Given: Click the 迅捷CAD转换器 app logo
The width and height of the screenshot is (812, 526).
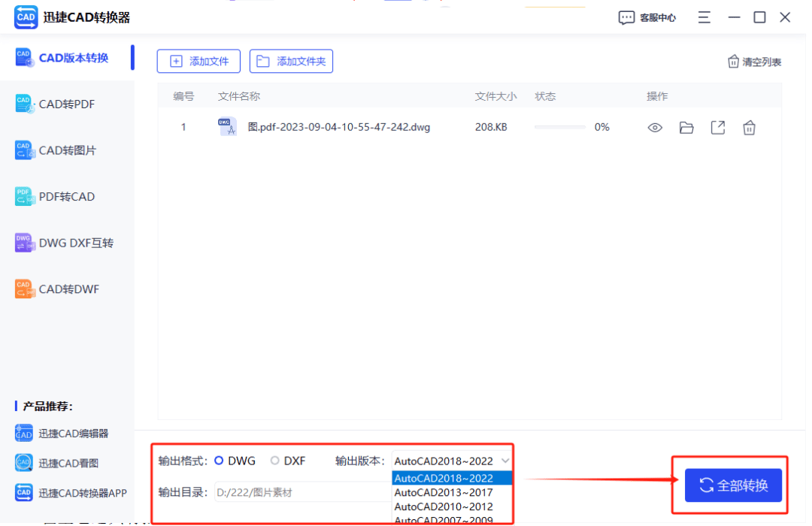Looking at the screenshot, I should (x=26, y=17).
